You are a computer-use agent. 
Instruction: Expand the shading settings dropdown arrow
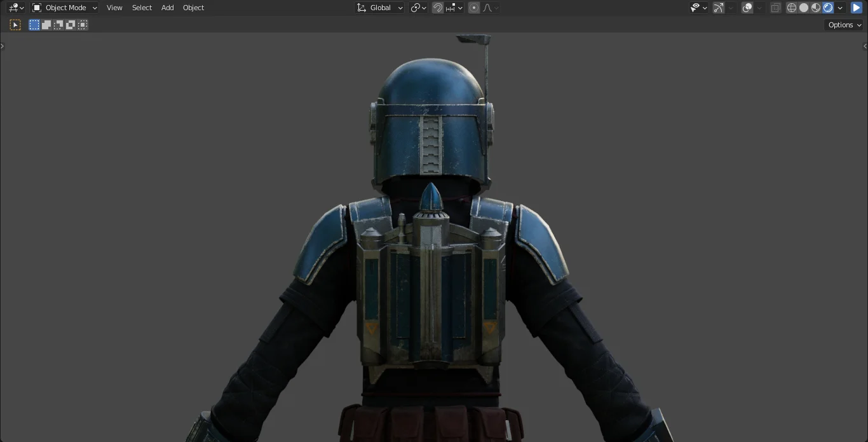coord(840,7)
